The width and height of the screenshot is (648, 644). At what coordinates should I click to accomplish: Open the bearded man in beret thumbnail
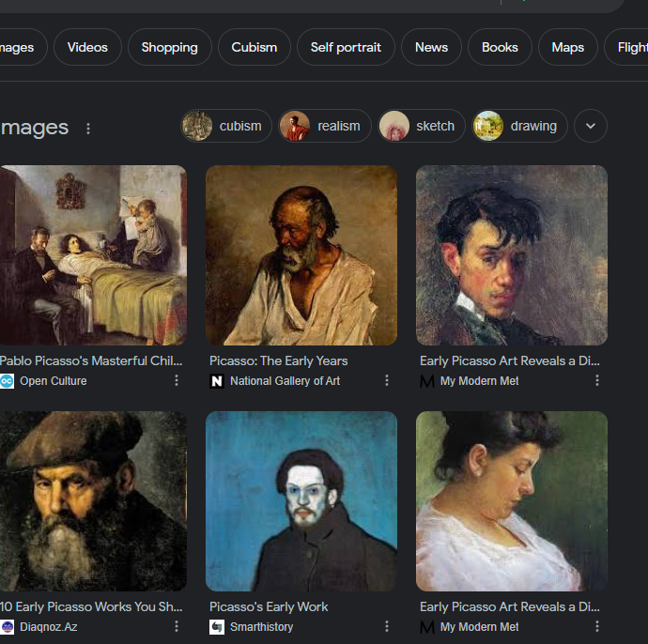tap(93, 501)
